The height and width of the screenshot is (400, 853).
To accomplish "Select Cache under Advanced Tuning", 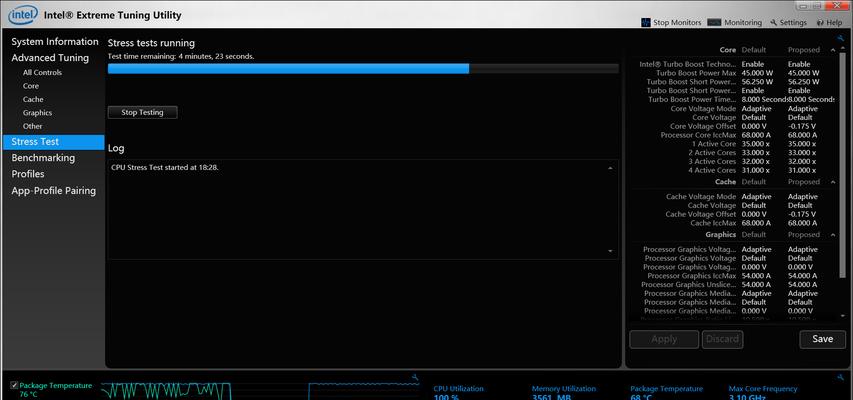I will point(33,100).
